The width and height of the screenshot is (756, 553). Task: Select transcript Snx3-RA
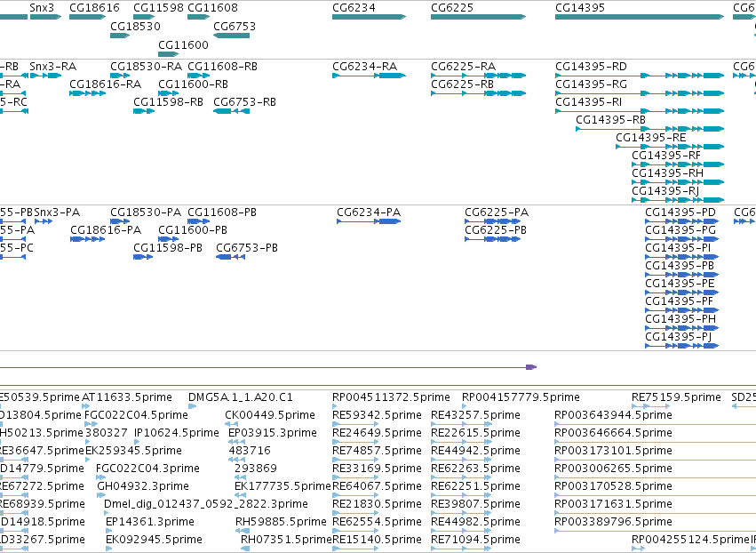[53, 67]
